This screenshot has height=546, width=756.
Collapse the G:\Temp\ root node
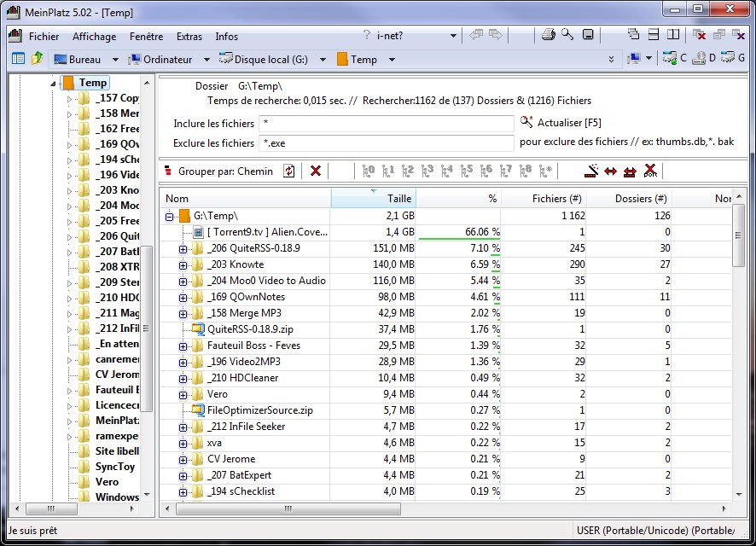coord(169,217)
